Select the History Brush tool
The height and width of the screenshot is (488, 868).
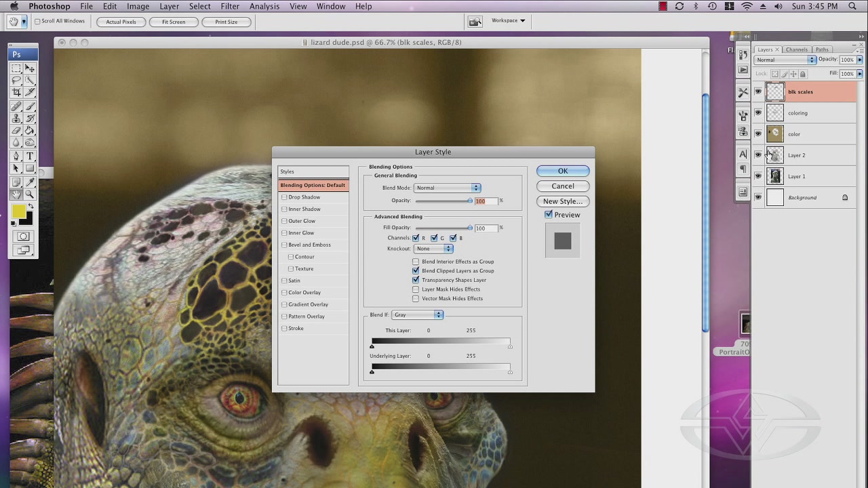[30, 119]
